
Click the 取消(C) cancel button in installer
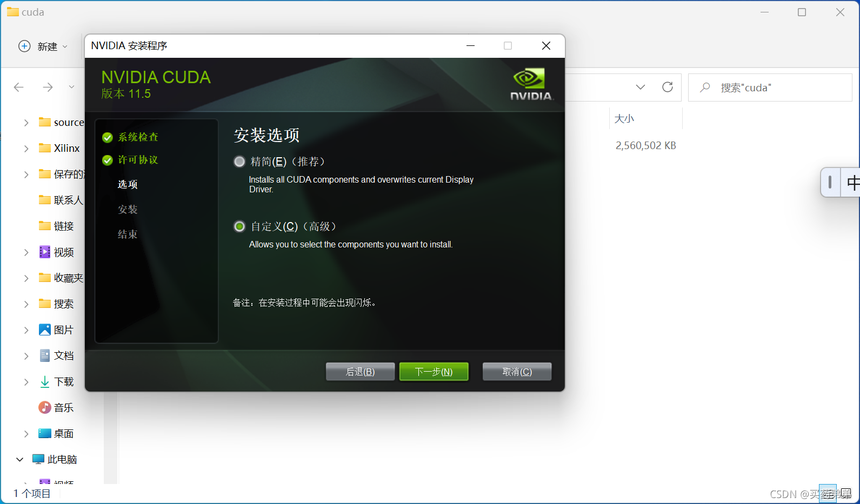point(517,372)
